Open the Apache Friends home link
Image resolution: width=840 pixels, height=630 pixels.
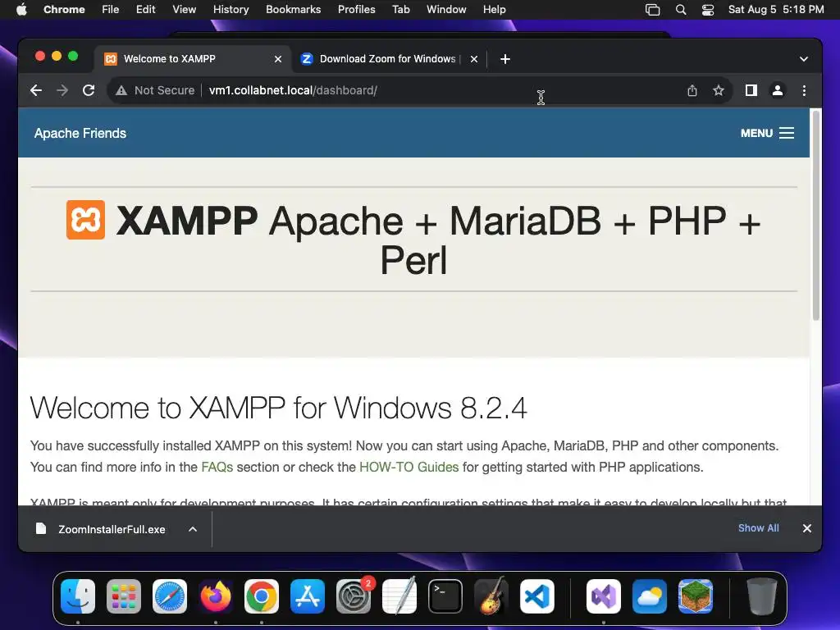click(80, 133)
